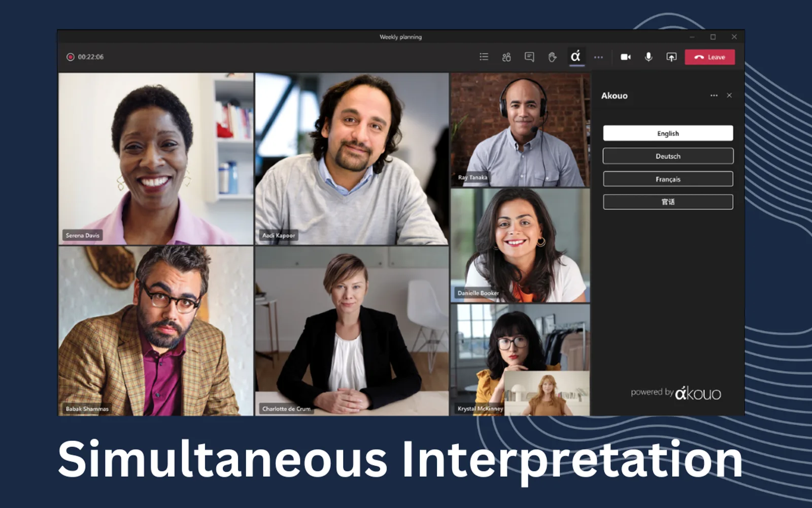Open more actions in meeting toolbar
This screenshot has width=812, height=508.
[x=598, y=57]
